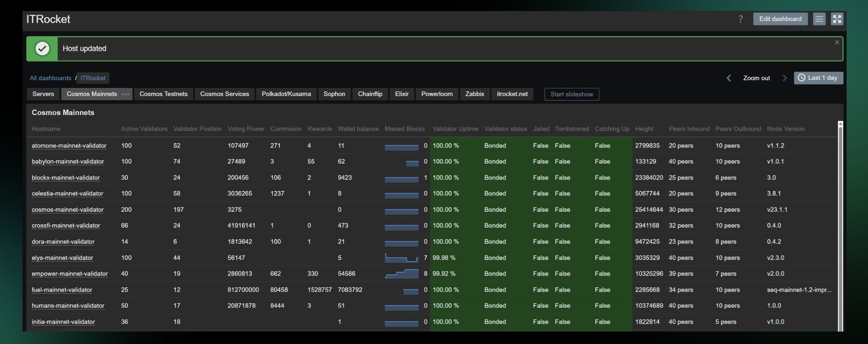Click elys missed blocks sparkline graph
This screenshot has width=868, height=344.
[401, 258]
